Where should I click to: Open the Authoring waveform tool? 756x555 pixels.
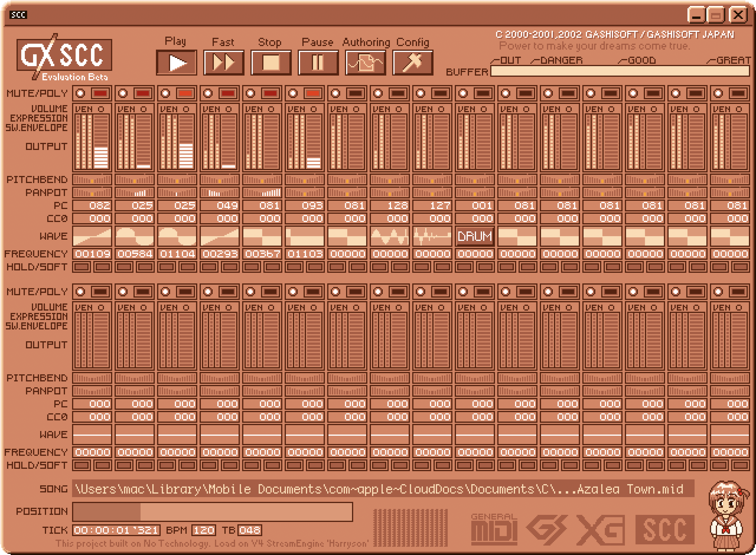pyautogui.click(x=366, y=63)
